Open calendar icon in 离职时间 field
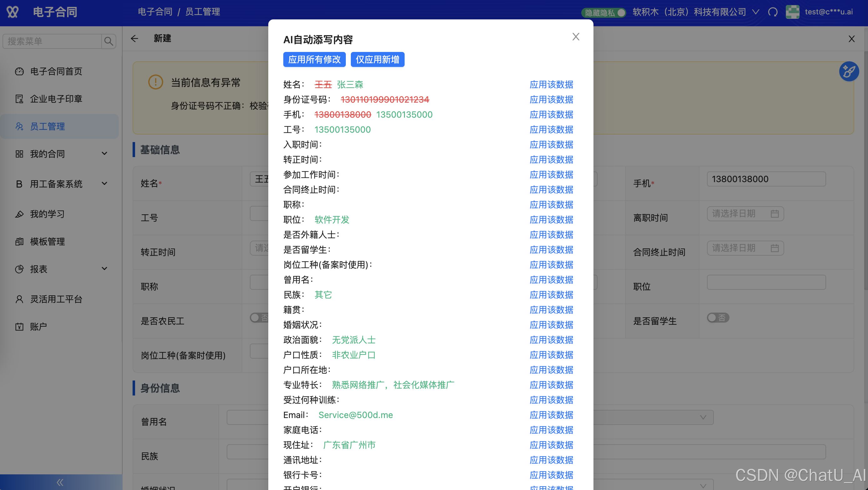The image size is (868, 490). [775, 214]
